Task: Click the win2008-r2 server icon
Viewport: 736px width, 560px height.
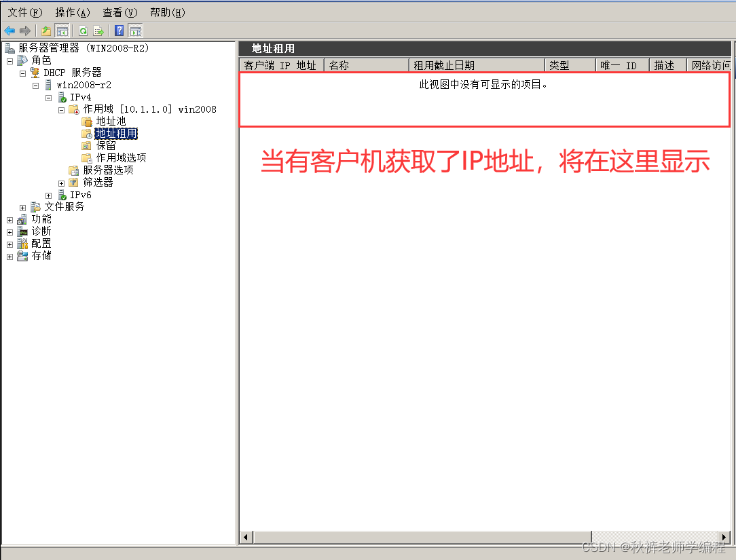Action: 48,84
